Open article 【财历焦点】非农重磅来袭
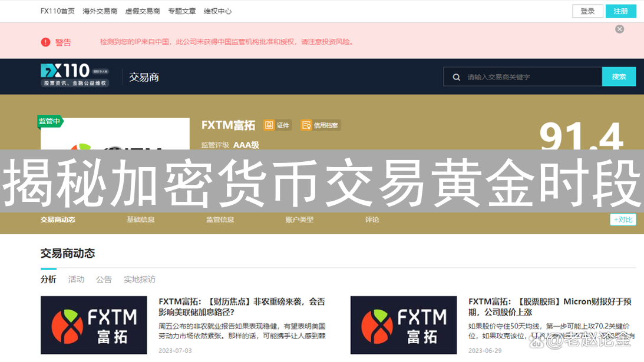 (x=242, y=307)
